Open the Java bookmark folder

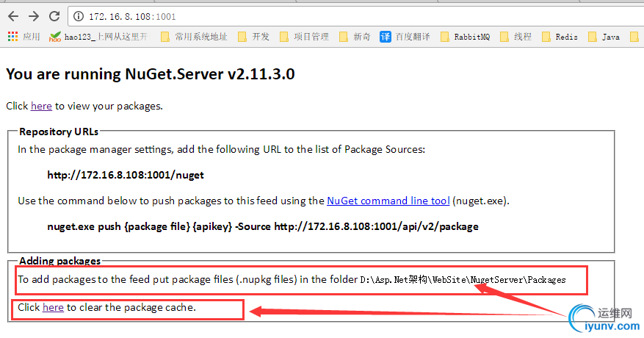(604, 37)
